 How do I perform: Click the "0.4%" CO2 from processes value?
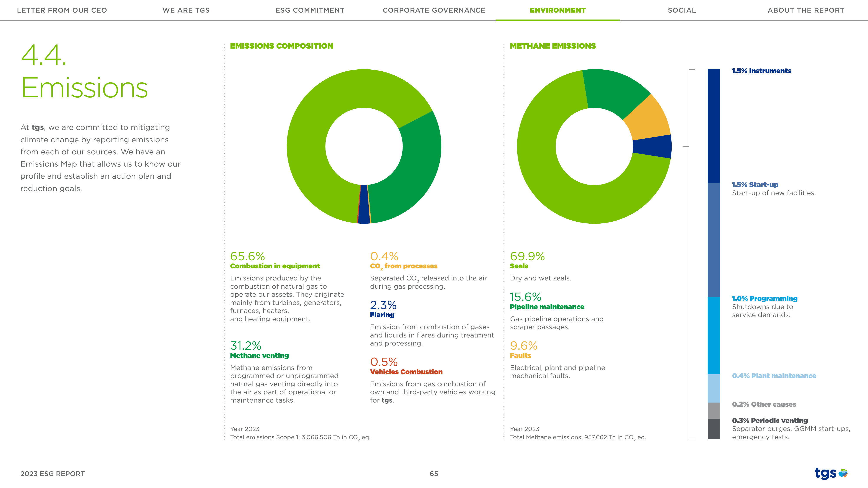coord(384,256)
